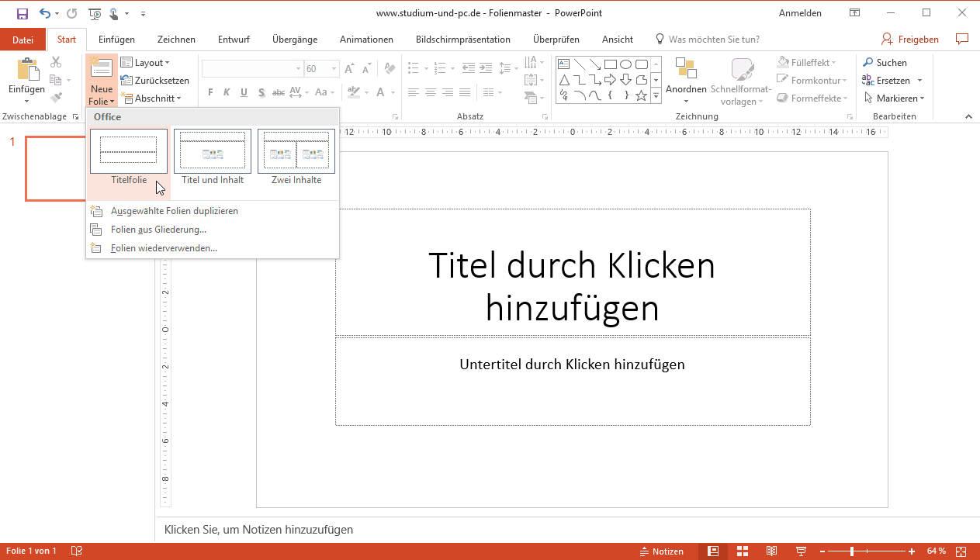Open the Animationen tab
The width and height of the screenshot is (980, 560).
[366, 40]
